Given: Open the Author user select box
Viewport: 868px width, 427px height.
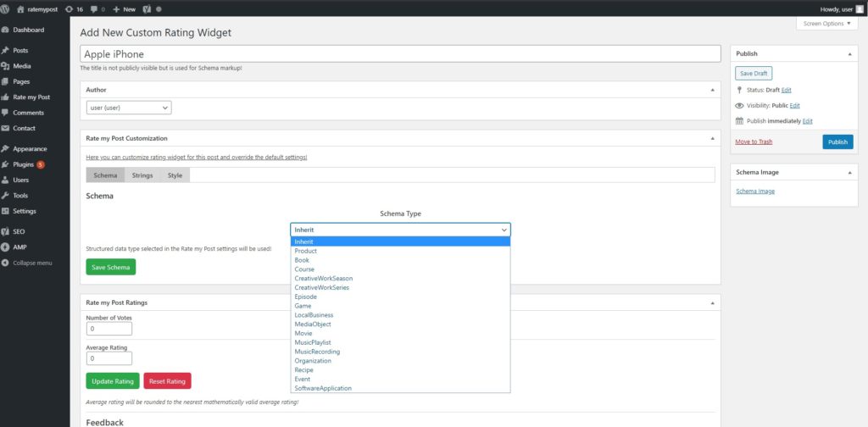Looking at the screenshot, I should (x=129, y=108).
